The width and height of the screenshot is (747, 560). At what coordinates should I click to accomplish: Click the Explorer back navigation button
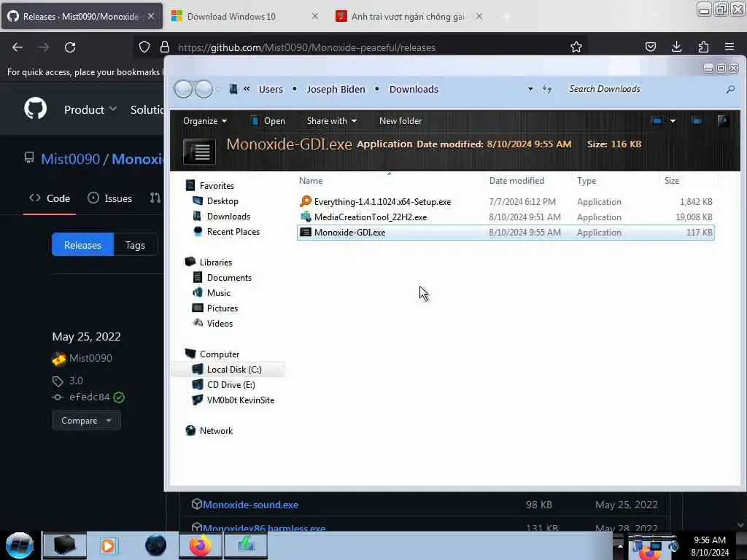(x=183, y=89)
